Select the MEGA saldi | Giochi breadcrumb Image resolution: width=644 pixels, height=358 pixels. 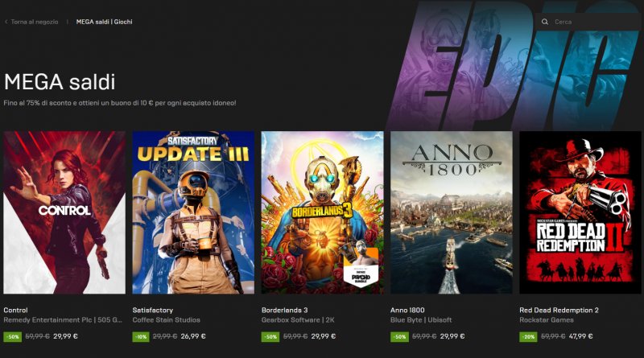(105, 22)
